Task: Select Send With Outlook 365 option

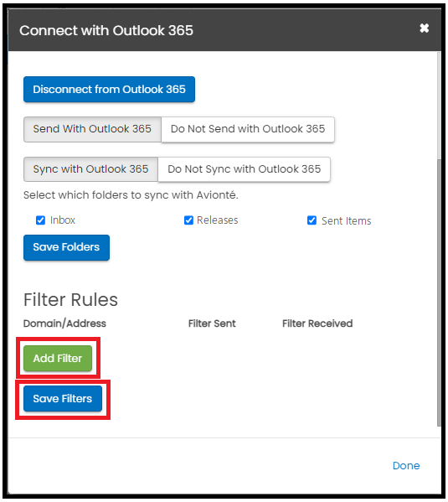Action: point(92,129)
